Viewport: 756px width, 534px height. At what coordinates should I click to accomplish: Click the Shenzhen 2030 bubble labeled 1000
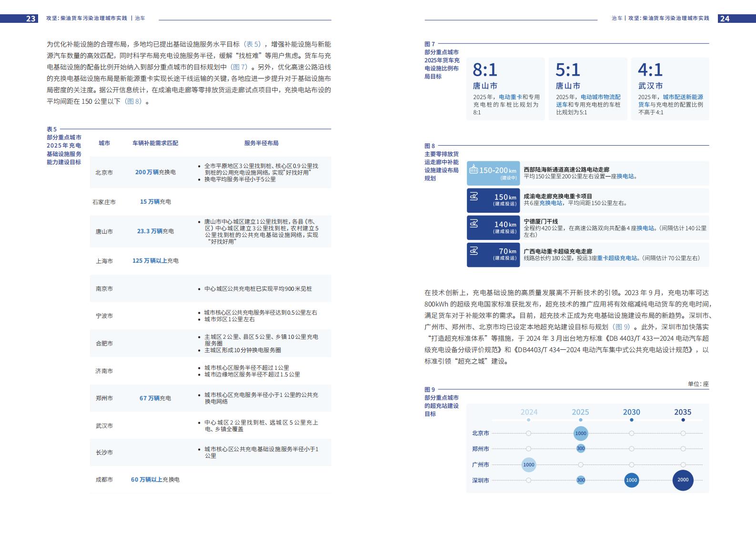click(632, 480)
